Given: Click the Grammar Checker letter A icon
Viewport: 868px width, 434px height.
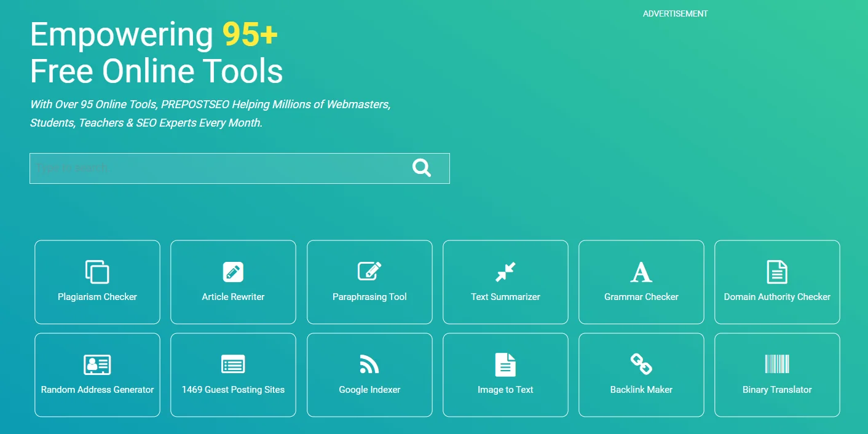Looking at the screenshot, I should click(641, 272).
